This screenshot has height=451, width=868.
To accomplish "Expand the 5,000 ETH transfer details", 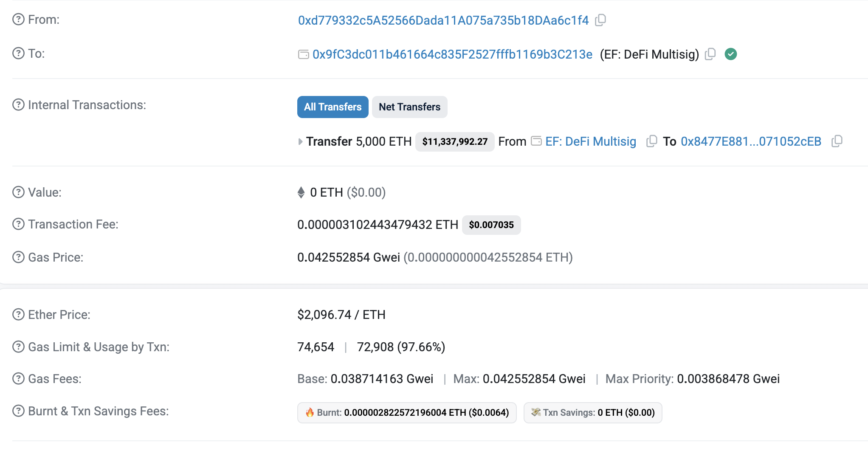I will (x=300, y=141).
